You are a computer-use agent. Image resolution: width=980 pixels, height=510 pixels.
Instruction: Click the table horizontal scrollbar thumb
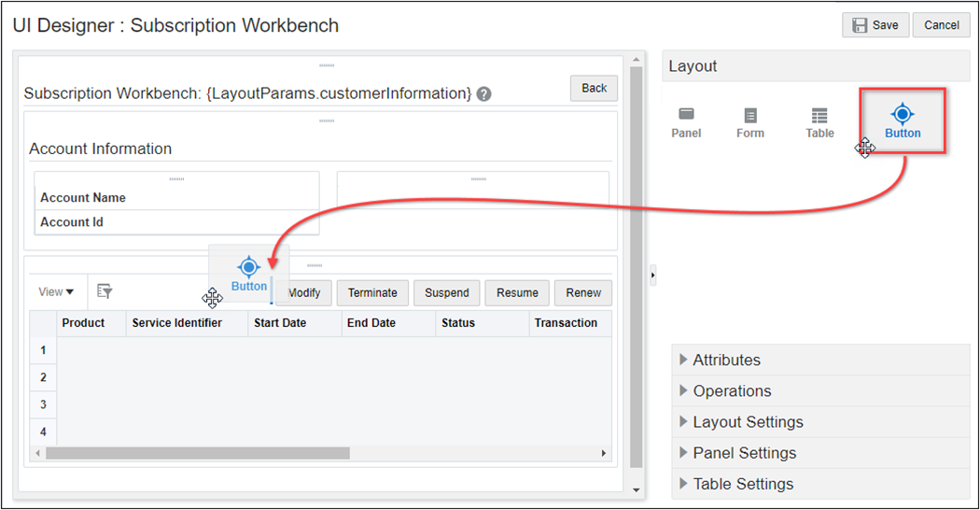click(x=198, y=453)
